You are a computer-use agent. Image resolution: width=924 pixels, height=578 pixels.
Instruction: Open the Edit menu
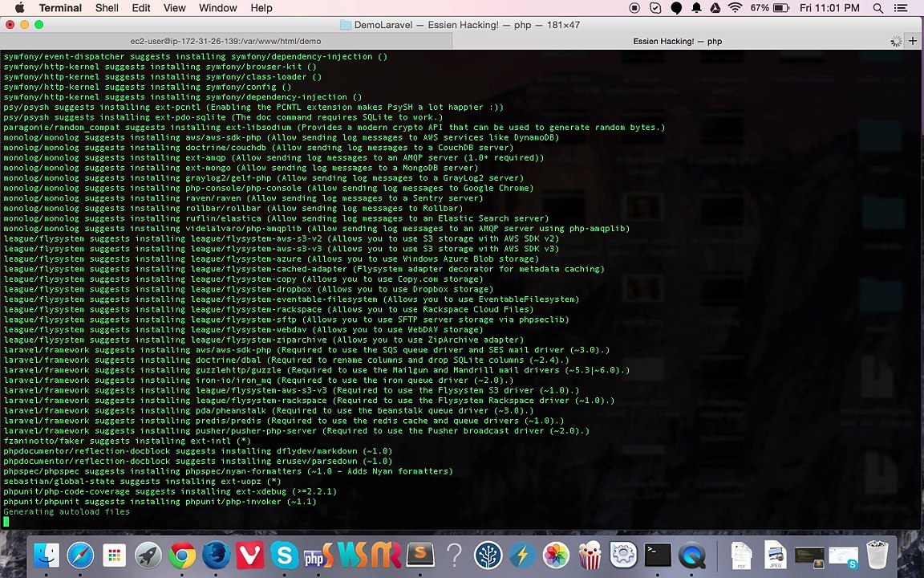141,8
